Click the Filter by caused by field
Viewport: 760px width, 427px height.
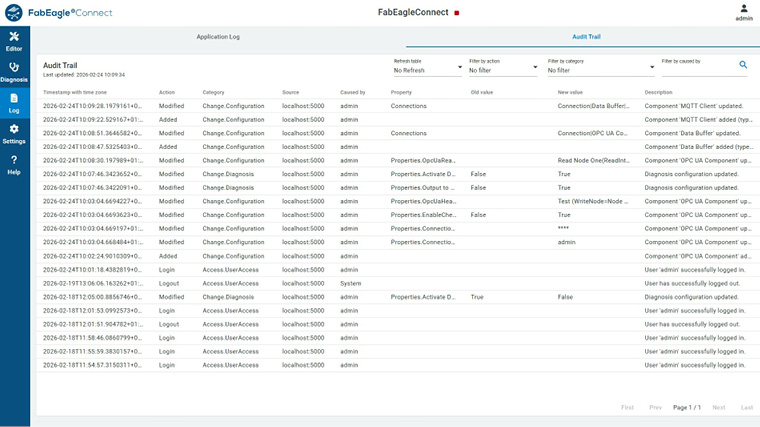click(697, 68)
